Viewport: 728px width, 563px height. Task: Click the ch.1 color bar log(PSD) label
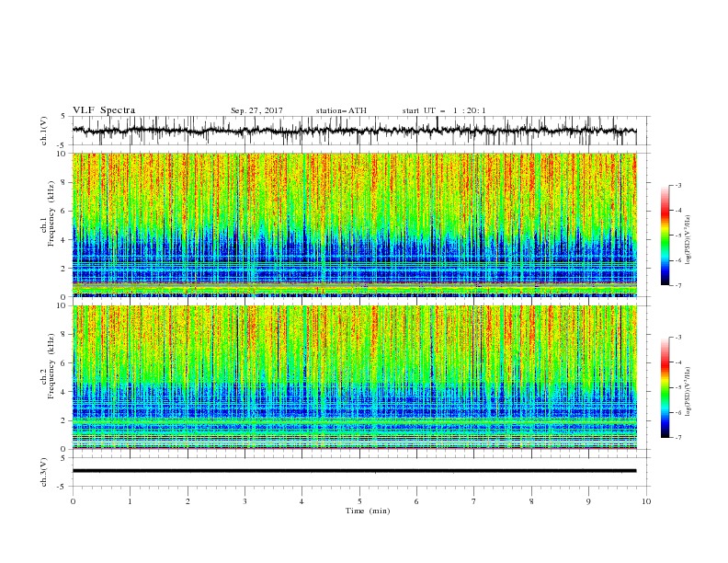coord(688,239)
